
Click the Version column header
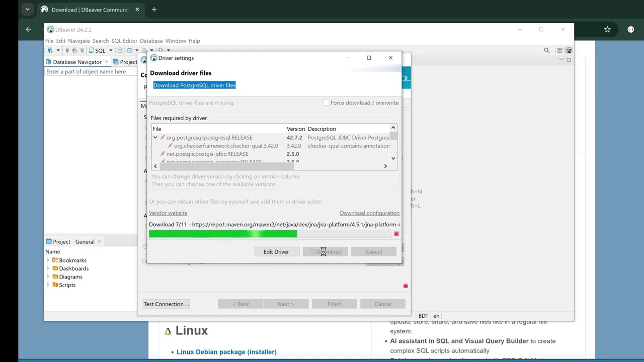(296, 129)
